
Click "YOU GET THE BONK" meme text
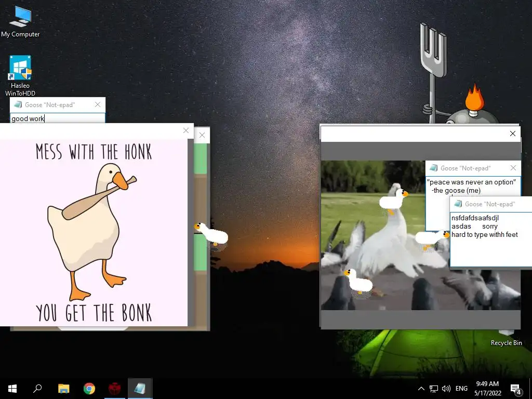(94, 313)
